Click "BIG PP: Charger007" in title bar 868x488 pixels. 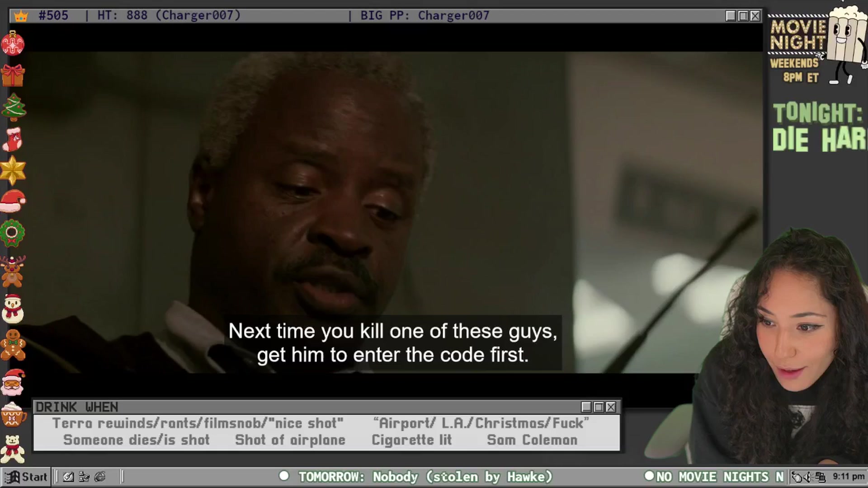point(425,15)
